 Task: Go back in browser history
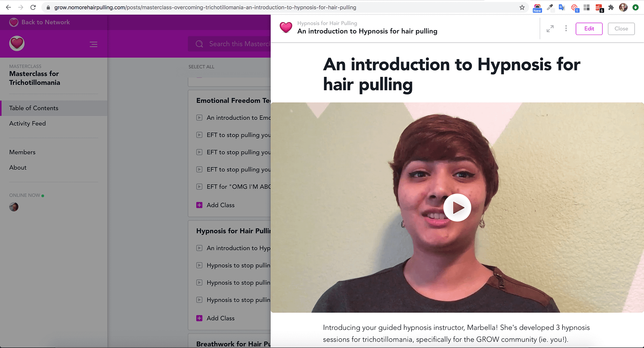point(8,7)
